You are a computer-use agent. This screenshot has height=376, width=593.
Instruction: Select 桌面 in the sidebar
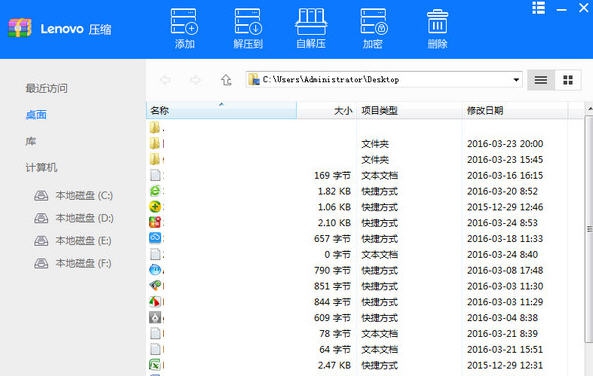[36, 115]
